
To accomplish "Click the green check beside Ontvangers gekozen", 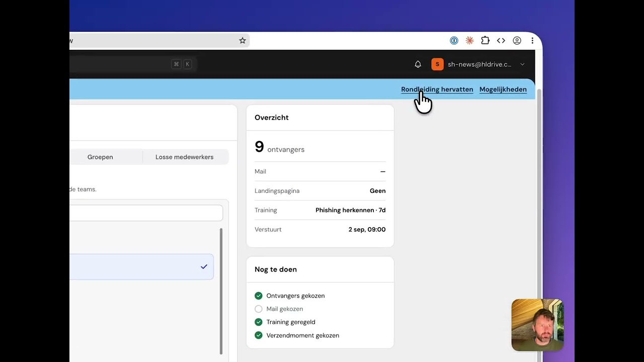I will coord(259,296).
